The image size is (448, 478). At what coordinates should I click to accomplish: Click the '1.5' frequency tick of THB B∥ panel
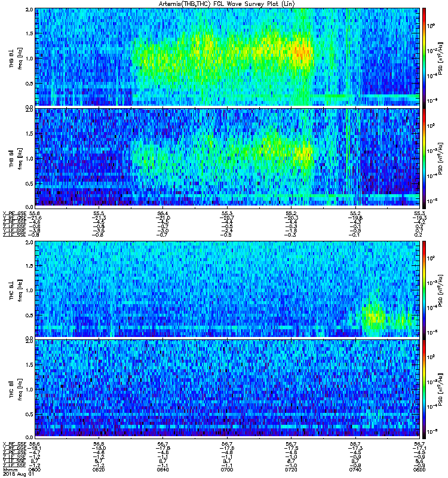tap(29, 134)
